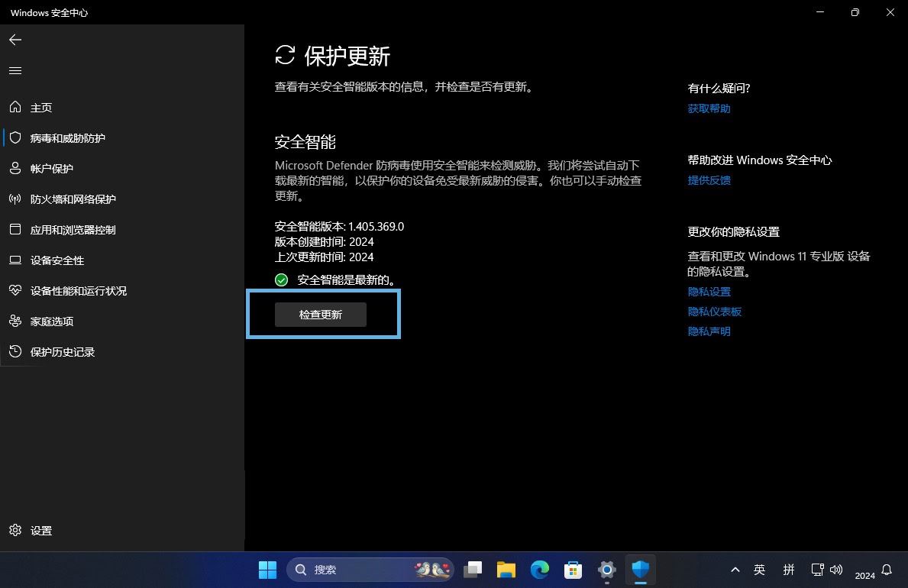Select 设备安全性 in the sidebar
This screenshot has height=588, width=908.
(x=57, y=260)
